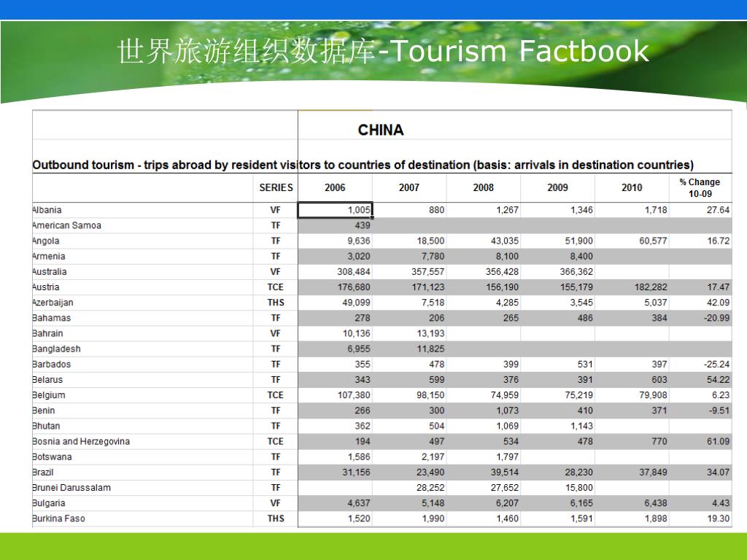Select the American Samoa row label

pyautogui.click(x=66, y=225)
